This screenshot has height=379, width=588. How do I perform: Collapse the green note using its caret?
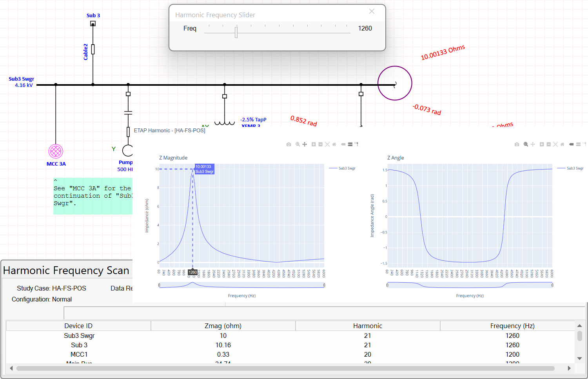(56, 180)
